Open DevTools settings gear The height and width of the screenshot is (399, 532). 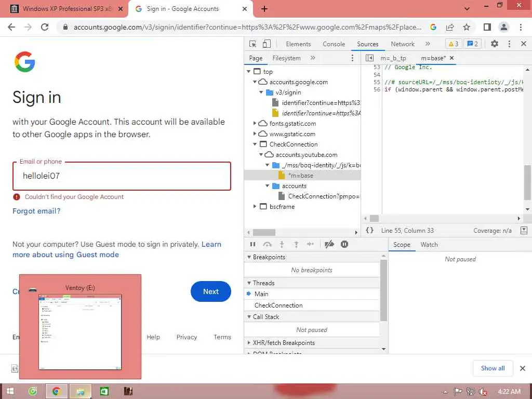(495, 44)
